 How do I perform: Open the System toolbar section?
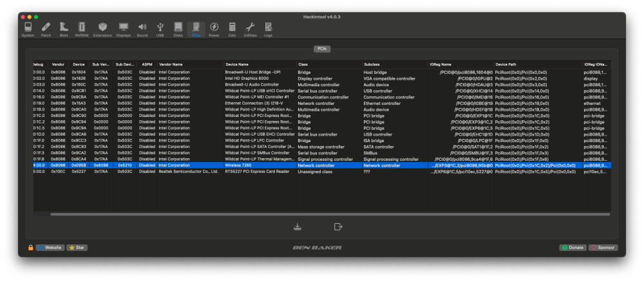pyautogui.click(x=28, y=30)
